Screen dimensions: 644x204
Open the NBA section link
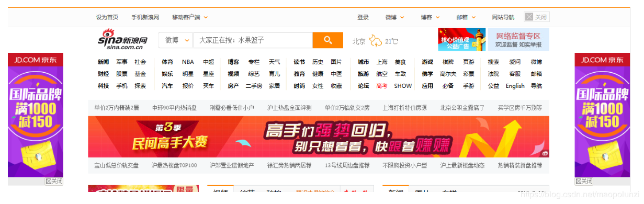(x=188, y=62)
